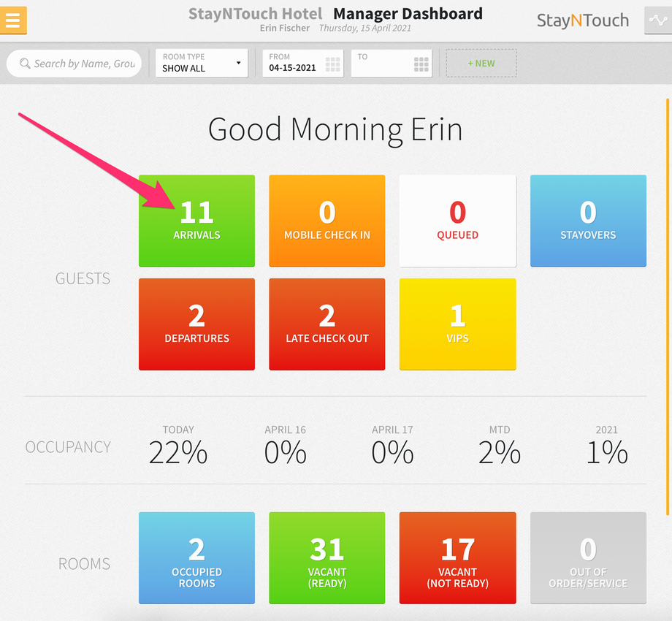Click the StayNTouch logo
This screenshot has width=672, height=621.
pyautogui.click(x=583, y=20)
